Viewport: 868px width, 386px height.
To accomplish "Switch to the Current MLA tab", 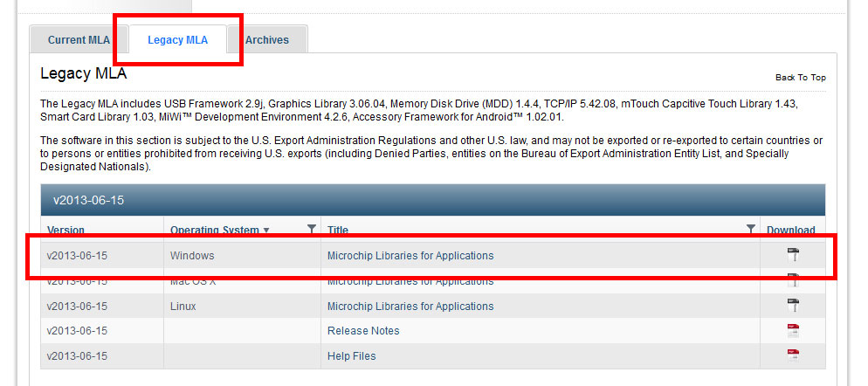I will 79,40.
